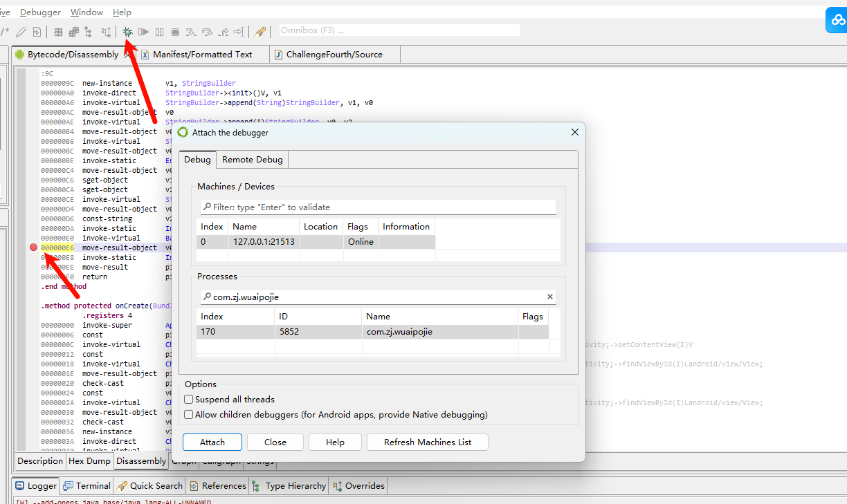This screenshot has height=504, width=847.
Task: Switch to the Remote Debug tab
Action: tap(252, 159)
